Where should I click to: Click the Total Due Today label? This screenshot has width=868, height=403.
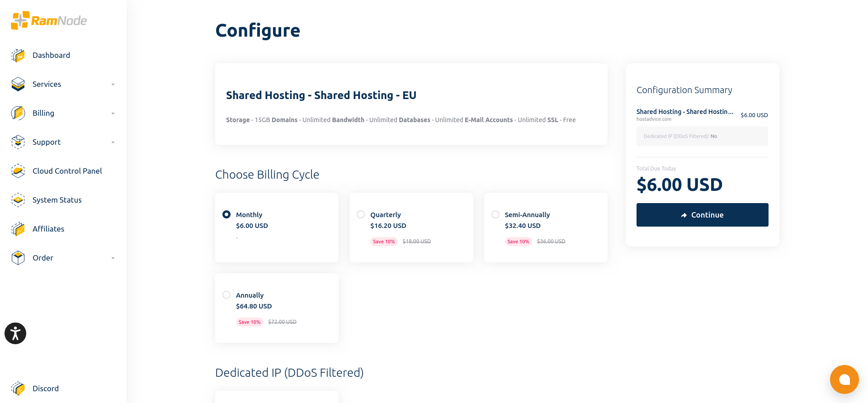coord(656,169)
